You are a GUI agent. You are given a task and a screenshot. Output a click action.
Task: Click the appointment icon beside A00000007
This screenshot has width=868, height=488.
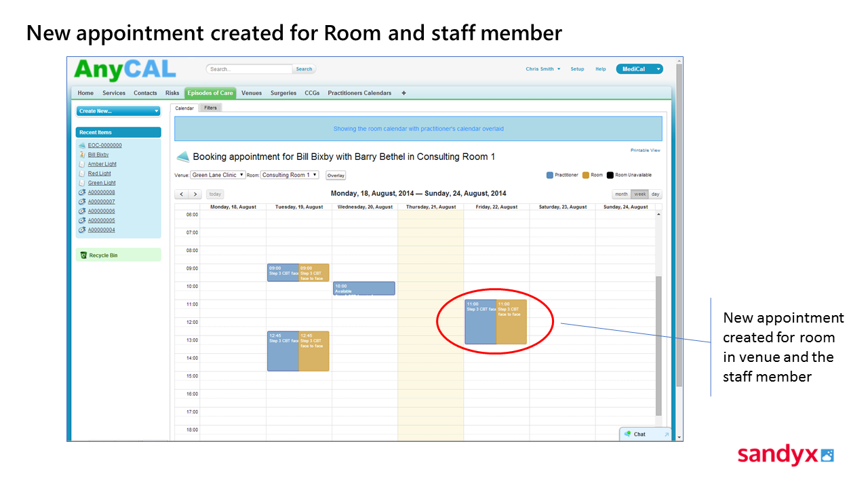click(82, 201)
